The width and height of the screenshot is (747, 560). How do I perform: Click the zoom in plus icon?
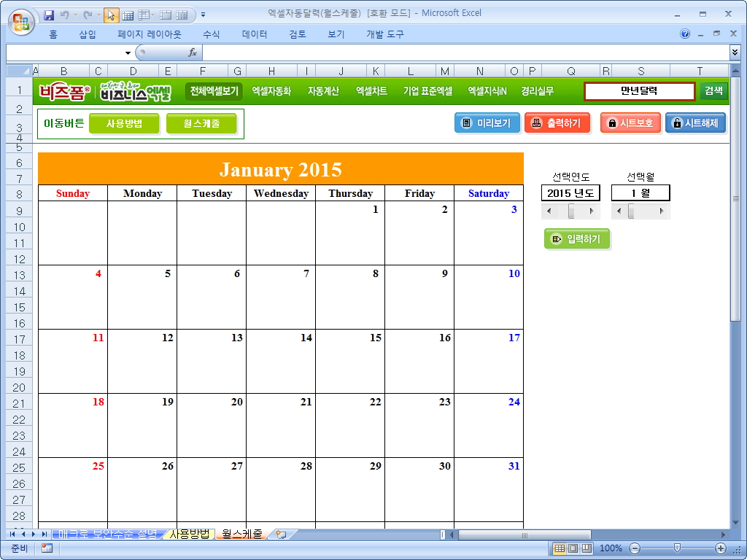click(721, 548)
